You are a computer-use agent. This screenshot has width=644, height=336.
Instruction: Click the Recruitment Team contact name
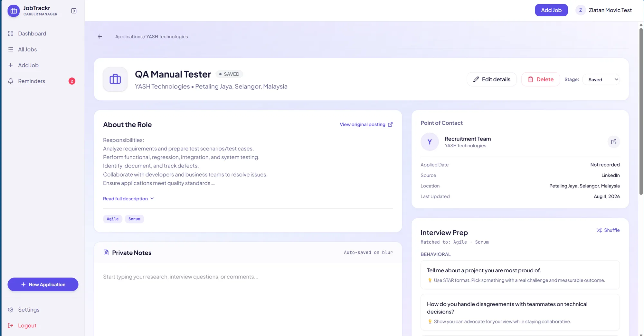pos(468,139)
